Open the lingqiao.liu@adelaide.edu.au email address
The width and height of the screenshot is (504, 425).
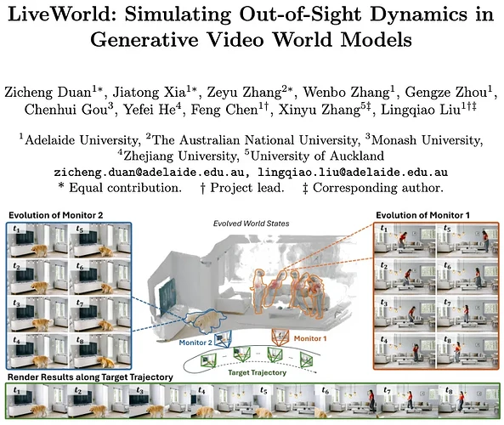[x=353, y=173]
